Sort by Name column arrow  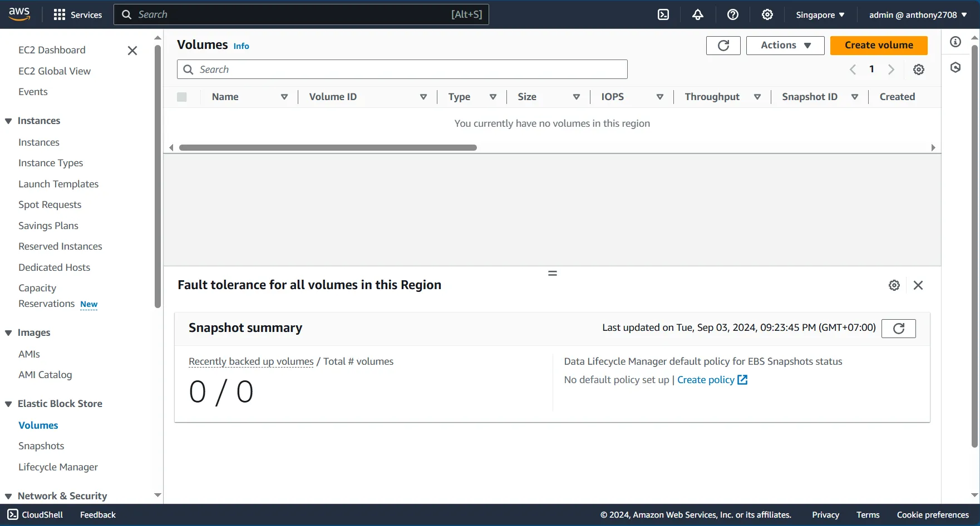[284, 97]
